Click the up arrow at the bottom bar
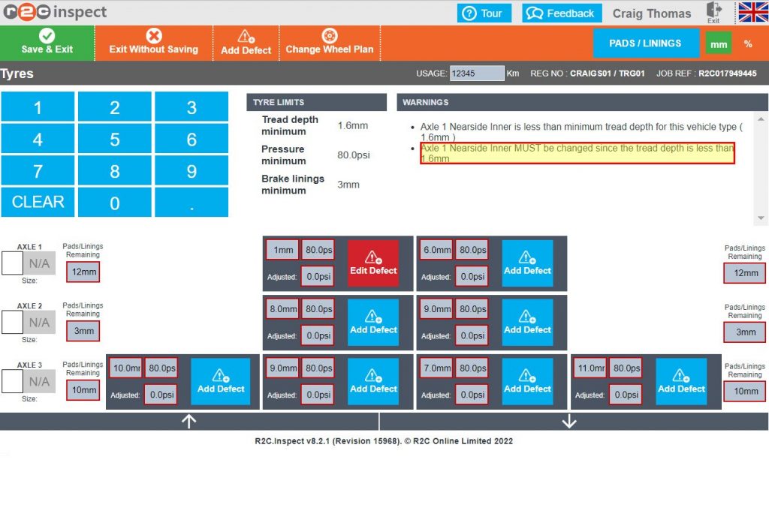Viewport: 769px width, 532px height. click(x=188, y=421)
